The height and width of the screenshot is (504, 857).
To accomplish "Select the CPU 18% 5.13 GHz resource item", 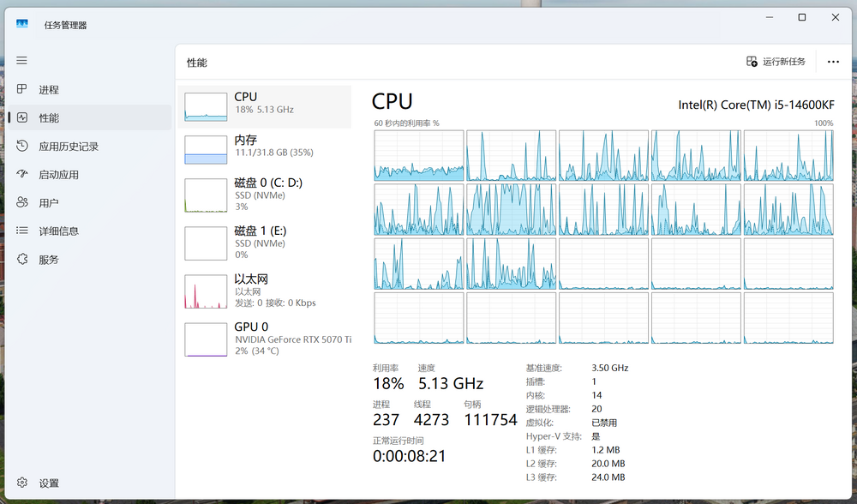I will click(x=265, y=106).
